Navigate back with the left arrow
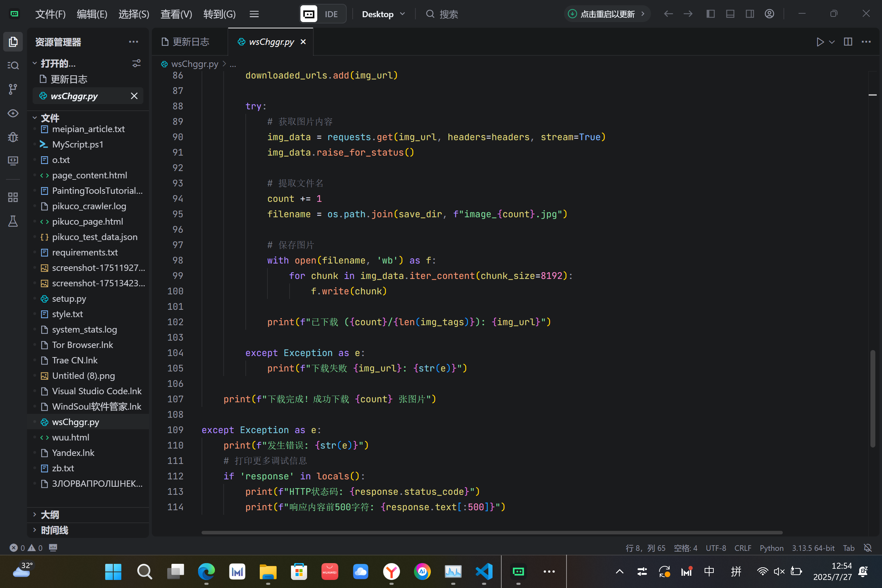The image size is (882, 588). 668,14
